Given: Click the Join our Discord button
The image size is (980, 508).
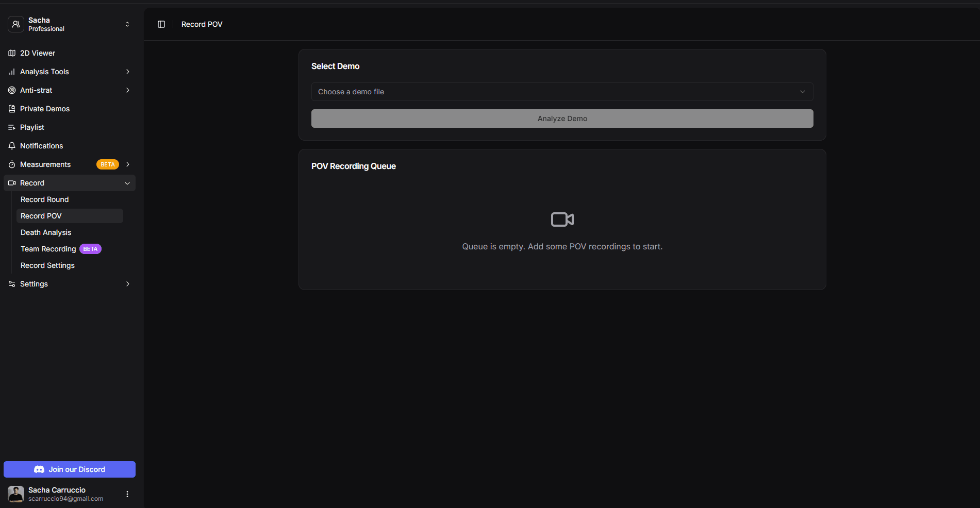Looking at the screenshot, I should 70,469.
